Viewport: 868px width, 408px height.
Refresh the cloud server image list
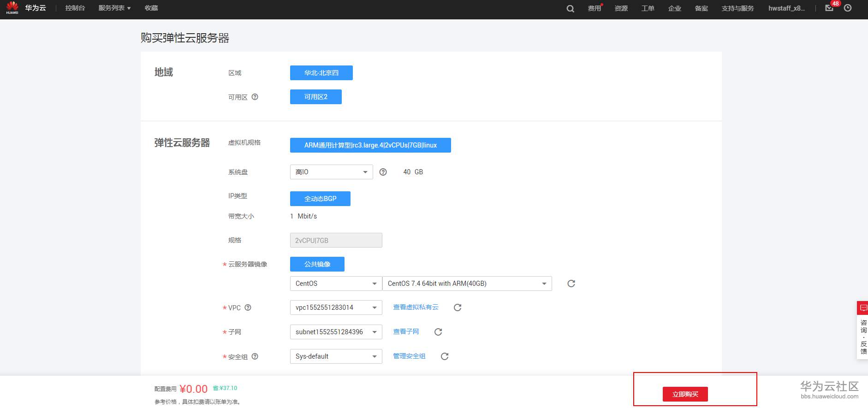(571, 284)
